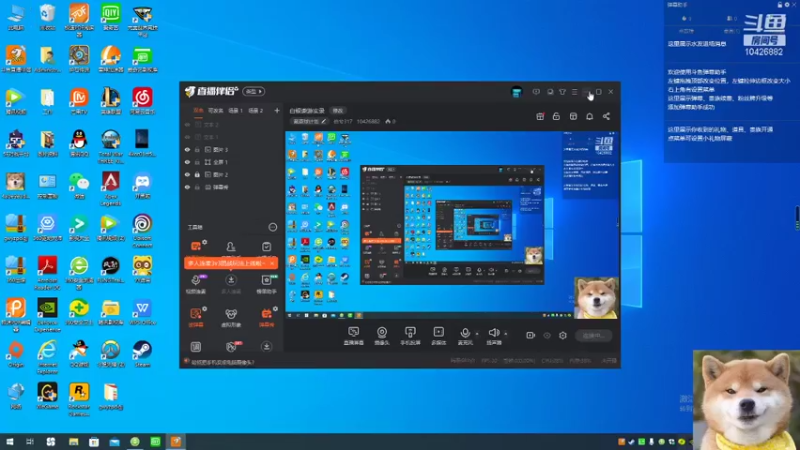Viewport: 800px width, 450px height.
Task: Open the camera source in the bottom toolbar
Action: [382, 336]
